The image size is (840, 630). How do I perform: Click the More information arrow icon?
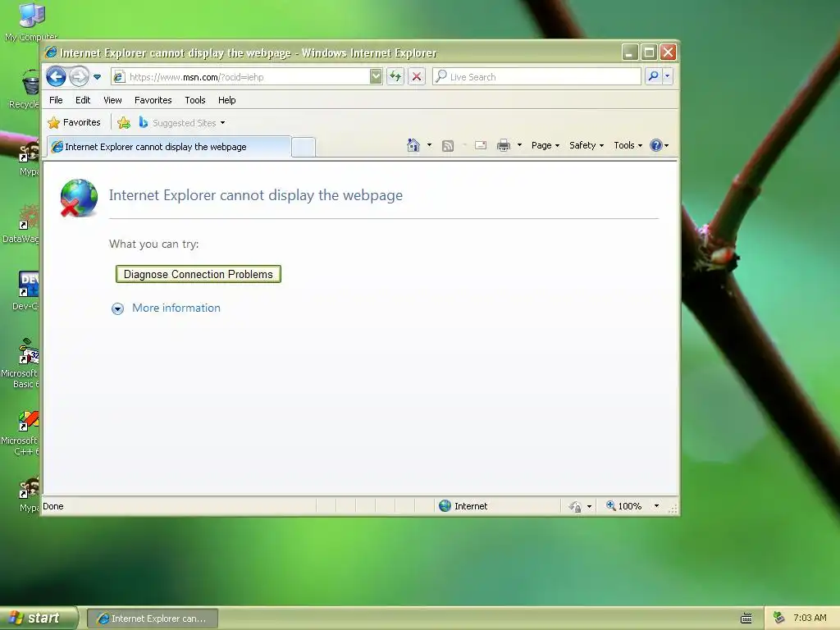(x=117, y=308)
